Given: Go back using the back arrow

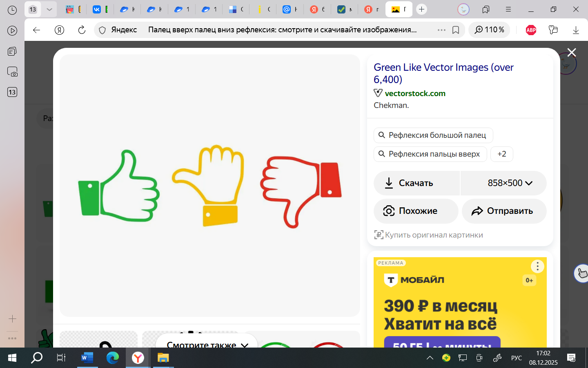Looking at the screenshot, I should (x=36, y=30).
